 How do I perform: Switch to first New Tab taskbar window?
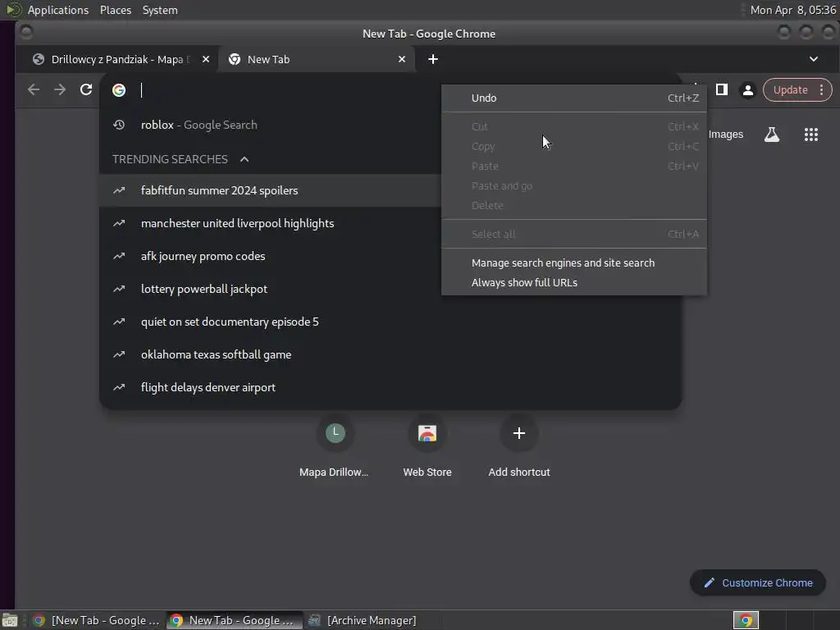coord(97,620)
